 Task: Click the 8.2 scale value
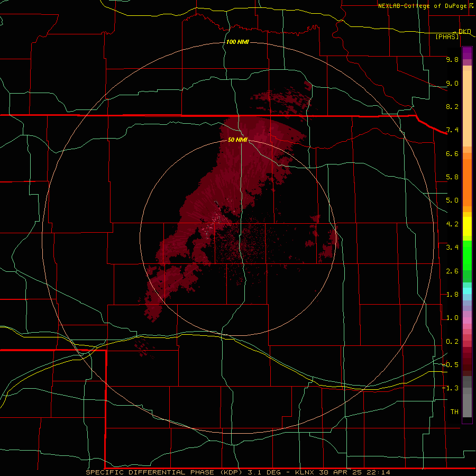[452, 106]
